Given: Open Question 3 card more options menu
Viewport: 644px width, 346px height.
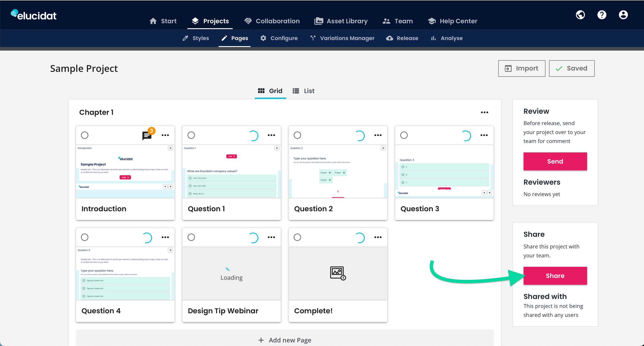Looking at the screenshot, I should (x=484, y=135).
